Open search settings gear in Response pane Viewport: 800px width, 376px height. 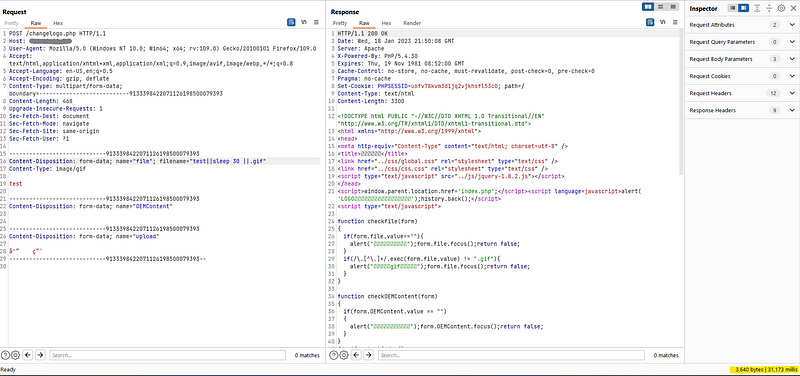[343, 355]
